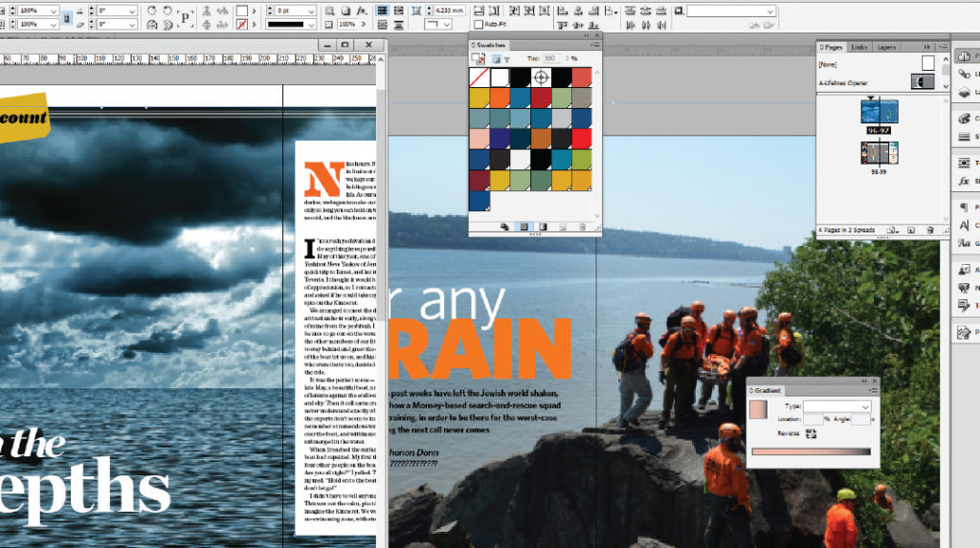Click the Reverse gradient icon
980x548 pixels.
(811, 433)
